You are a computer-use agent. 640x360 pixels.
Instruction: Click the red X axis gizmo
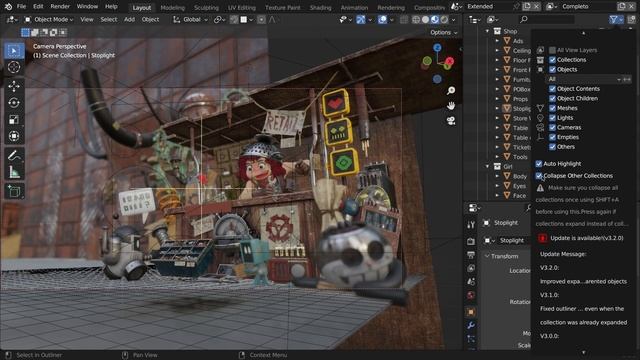pos(449,61)
